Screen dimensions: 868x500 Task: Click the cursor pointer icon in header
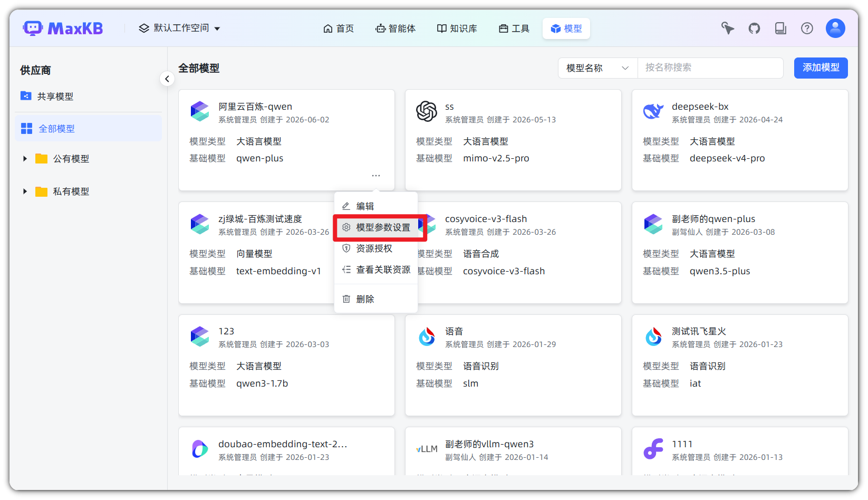728,28
